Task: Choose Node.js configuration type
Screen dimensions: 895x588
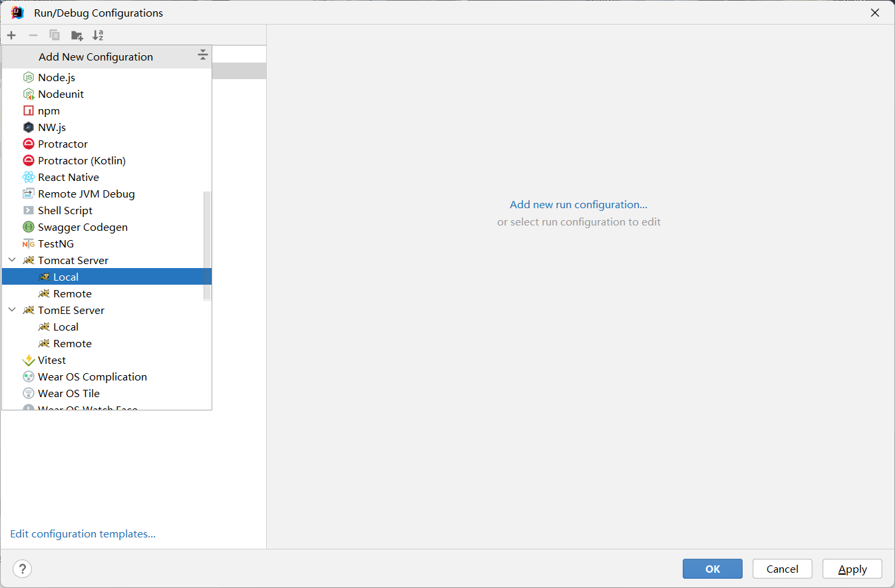Action: pyautogui.click(x=106, y=77)
